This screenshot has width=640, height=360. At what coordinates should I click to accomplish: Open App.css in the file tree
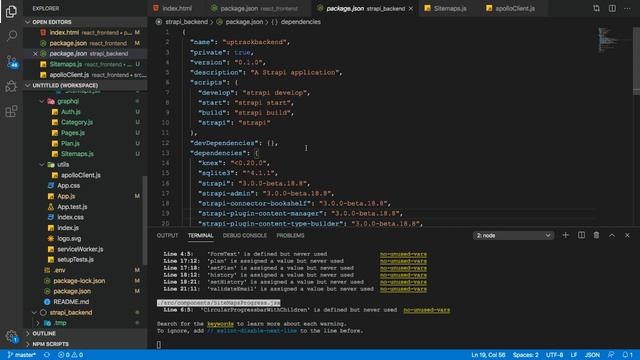[68, 186]
